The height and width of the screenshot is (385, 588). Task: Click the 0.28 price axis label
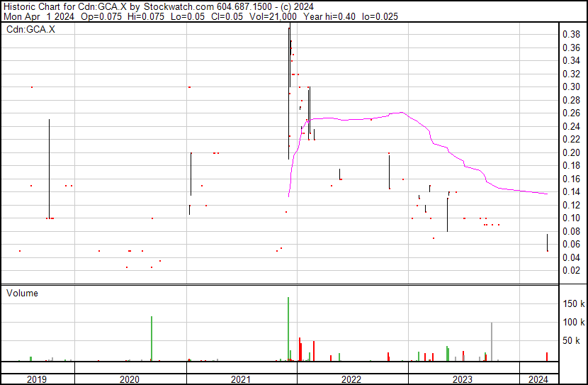point(571,100)
